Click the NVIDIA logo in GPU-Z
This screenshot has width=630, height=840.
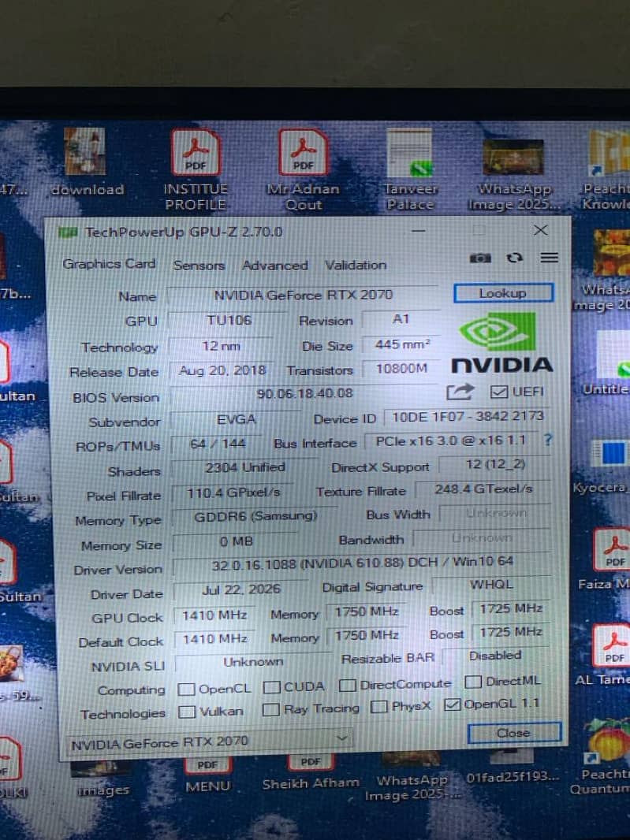501,343
